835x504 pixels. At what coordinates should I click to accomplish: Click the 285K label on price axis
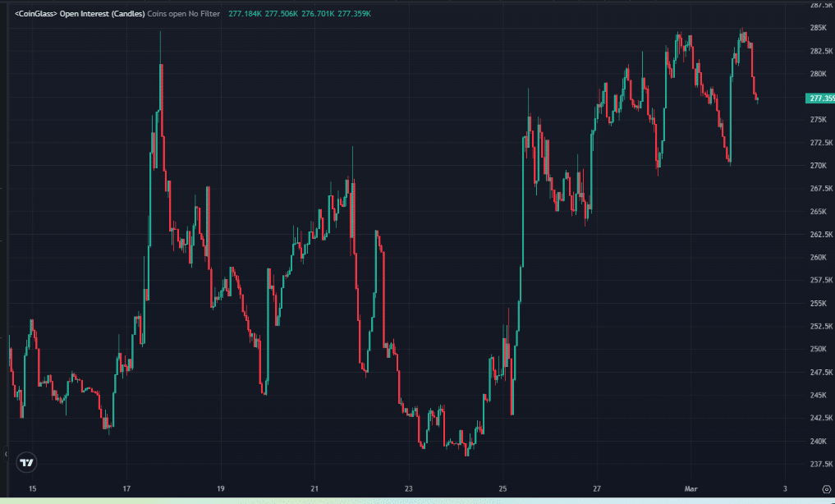[818, 28]
